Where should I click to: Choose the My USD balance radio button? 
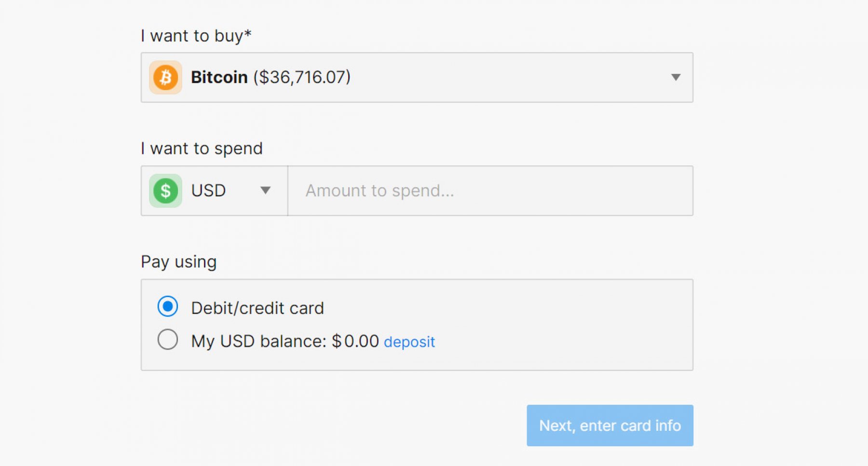pos(168,340)
